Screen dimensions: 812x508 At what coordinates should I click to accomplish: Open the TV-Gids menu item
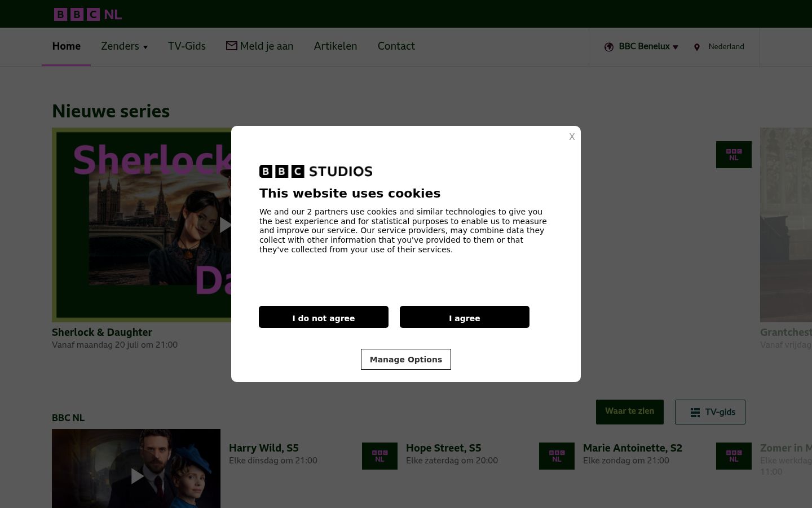(x=187, y=46)
